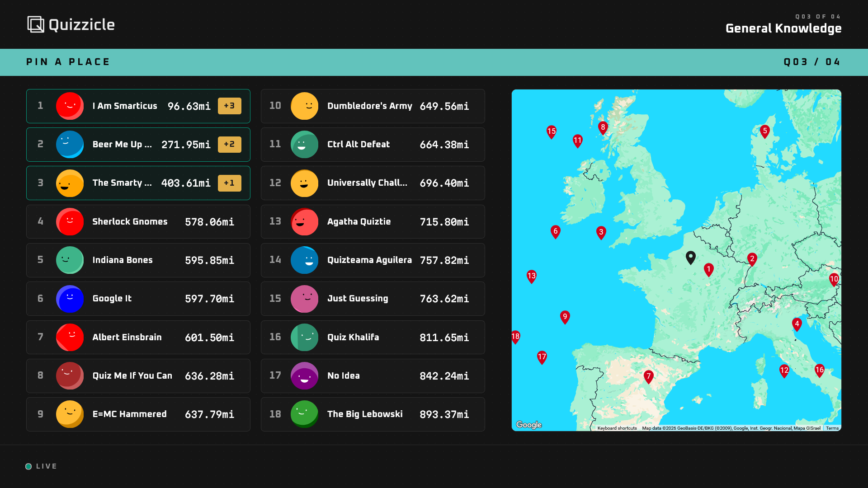
Task: Click the +3 points badge
Action: [230, 106]
